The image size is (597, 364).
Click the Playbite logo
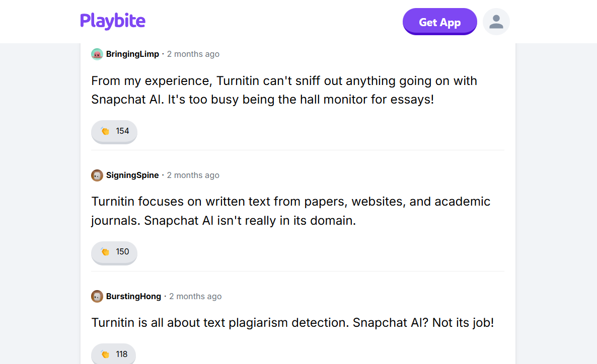113,21
